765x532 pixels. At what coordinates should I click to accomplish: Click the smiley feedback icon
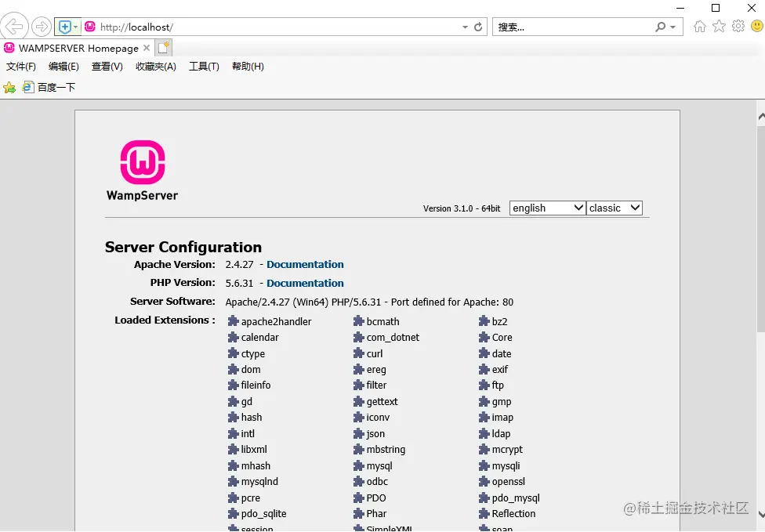coord(757,26)
